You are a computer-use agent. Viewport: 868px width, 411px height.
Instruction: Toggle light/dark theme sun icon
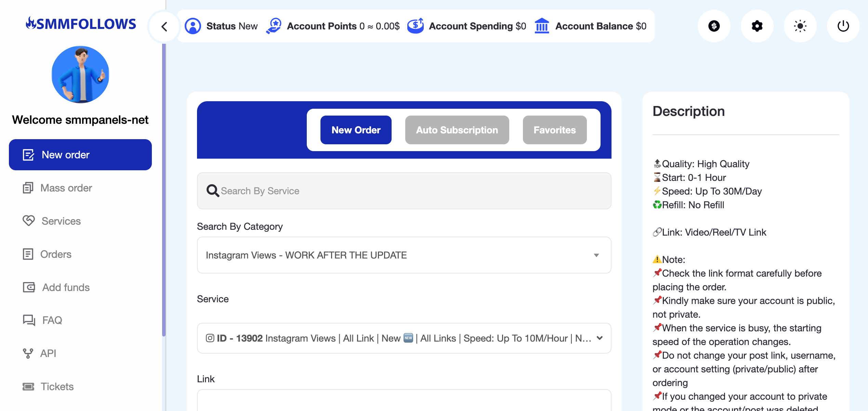click(800, 26)
